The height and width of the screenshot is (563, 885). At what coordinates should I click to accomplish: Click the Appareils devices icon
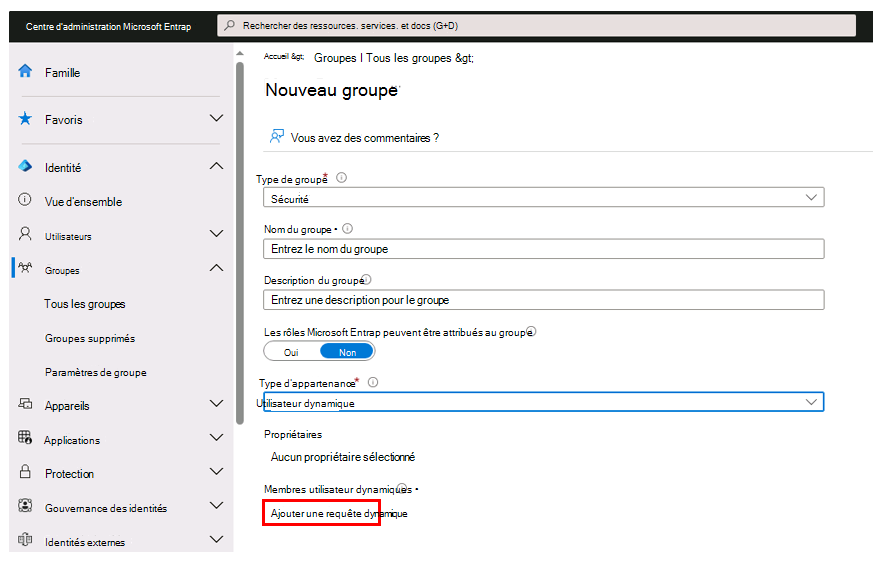(25, 403)
